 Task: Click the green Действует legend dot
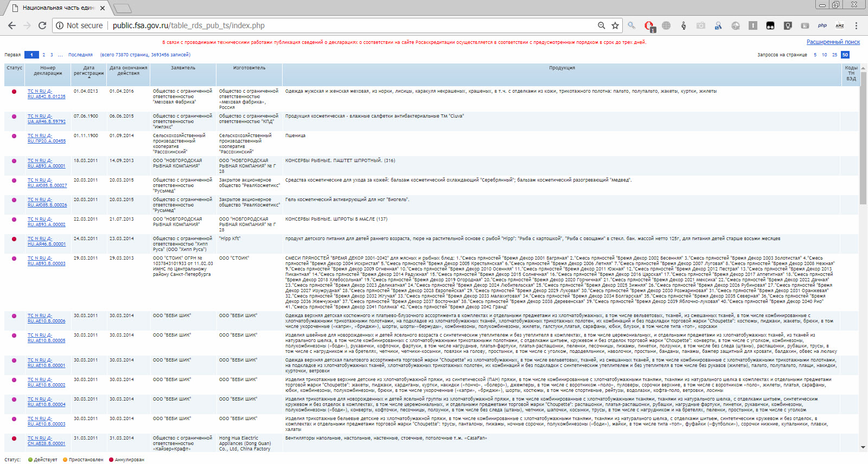click(30, 460)
